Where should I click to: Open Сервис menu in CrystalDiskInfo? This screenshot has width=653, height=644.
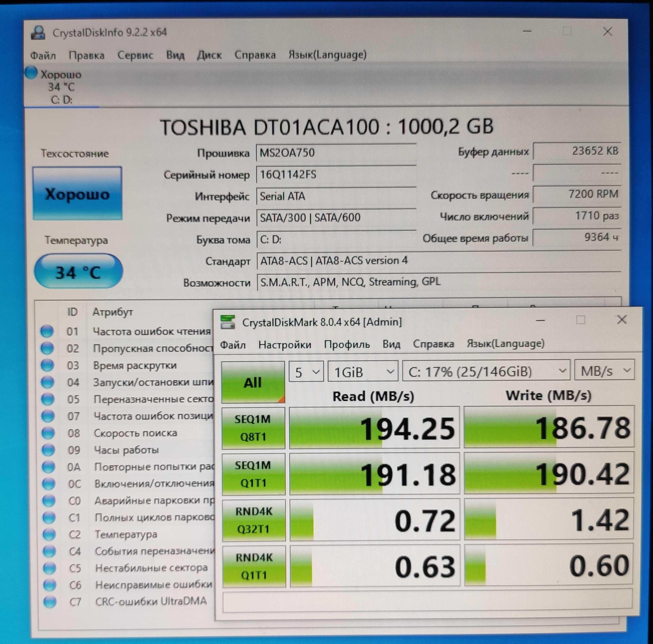[135, 55]
